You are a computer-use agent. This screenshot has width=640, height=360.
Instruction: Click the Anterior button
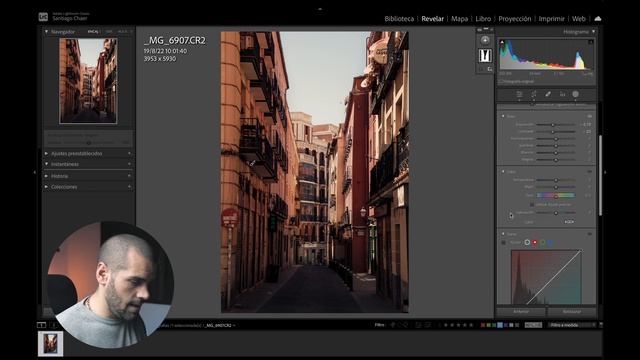(521, 311)
